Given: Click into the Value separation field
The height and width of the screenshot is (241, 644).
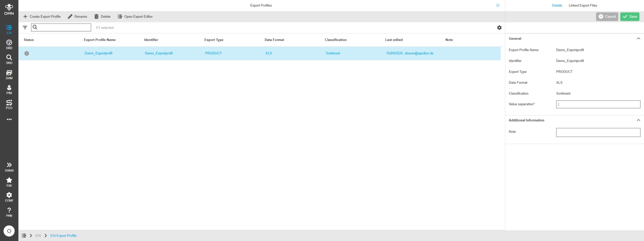Looking at the screenshot, I should click(598, 104).
